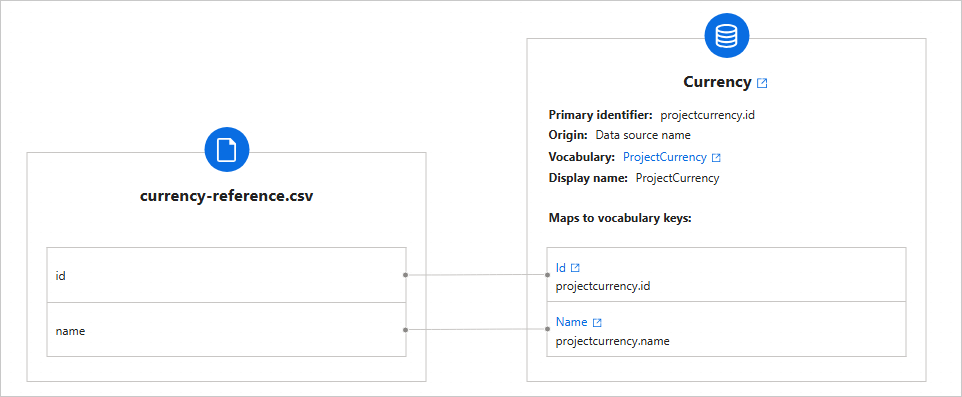Click the projectcurrency.name text under Name
This screenshot has width=962, height=397.
coord(612,341)
